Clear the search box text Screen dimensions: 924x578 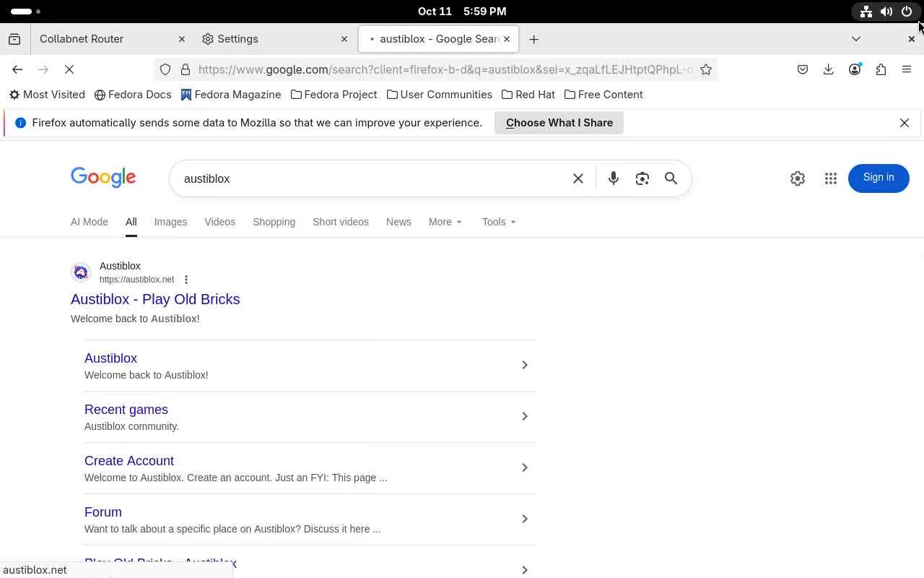[577, 178]
